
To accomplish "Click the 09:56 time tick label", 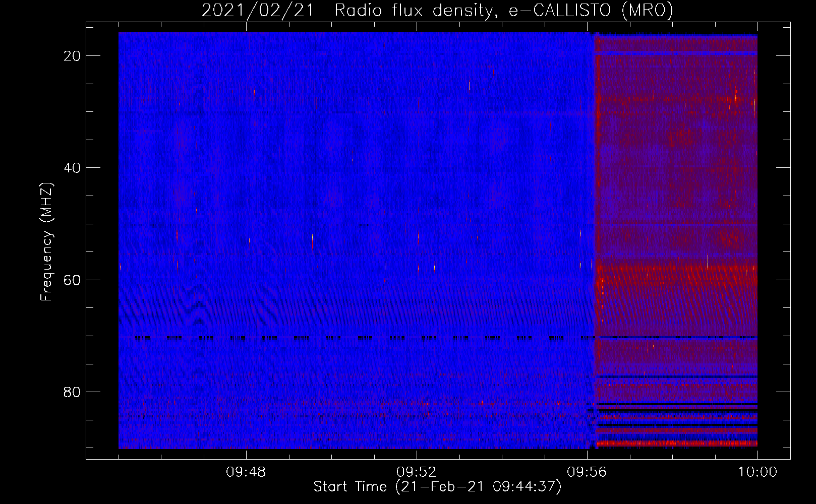I will tap(587, 472).
